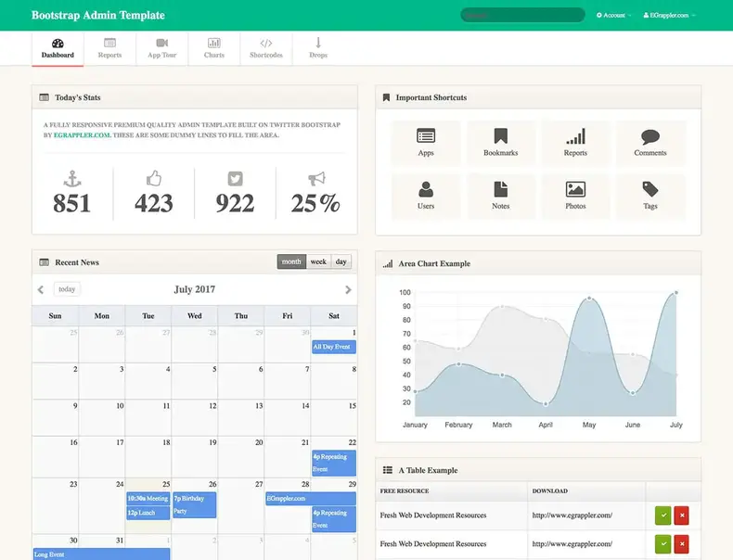Open the Apps shortcut icon

pyautogui.click(x=426, y=143)
